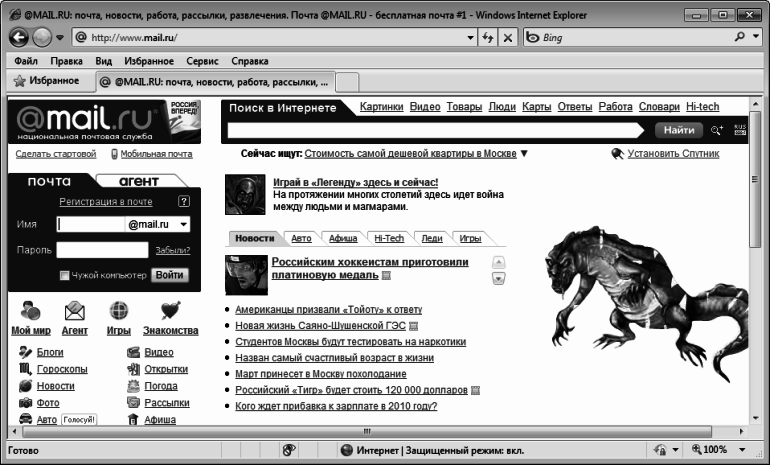This screenshot has width=770, height=465.
Task: Click Сделать стартовой link
Action: click(56, 154)
